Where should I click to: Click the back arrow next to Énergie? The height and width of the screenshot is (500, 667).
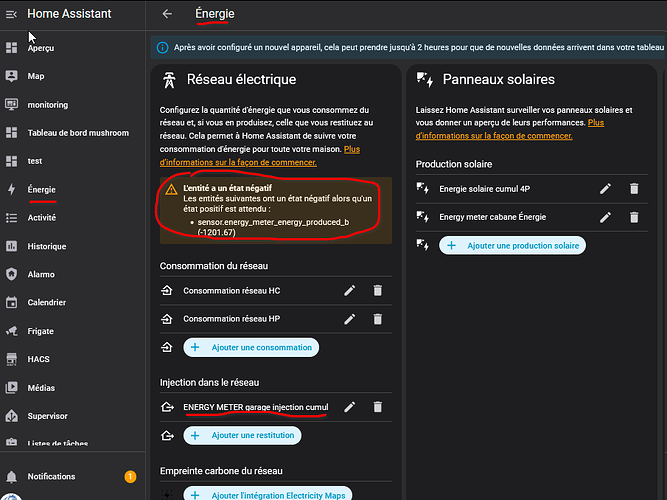coord(167,14)
